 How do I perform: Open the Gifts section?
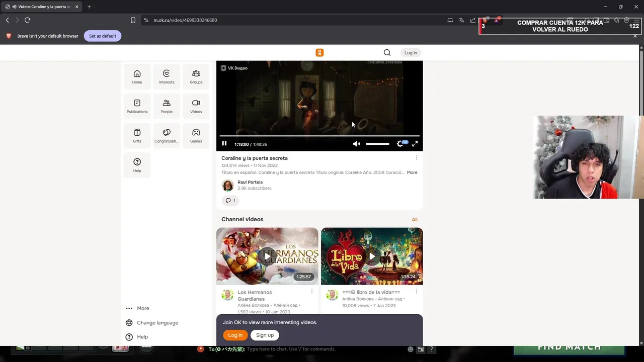click(x=137, y=136)
